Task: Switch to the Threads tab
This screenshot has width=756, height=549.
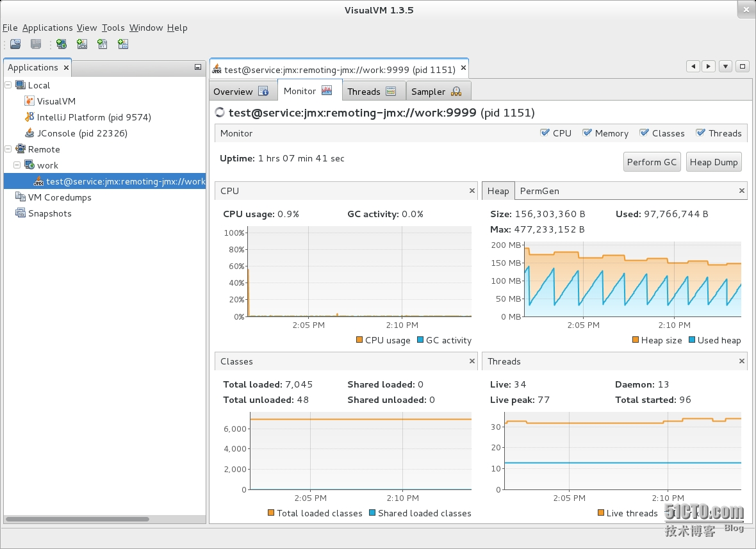Action: tap(374, 91)
